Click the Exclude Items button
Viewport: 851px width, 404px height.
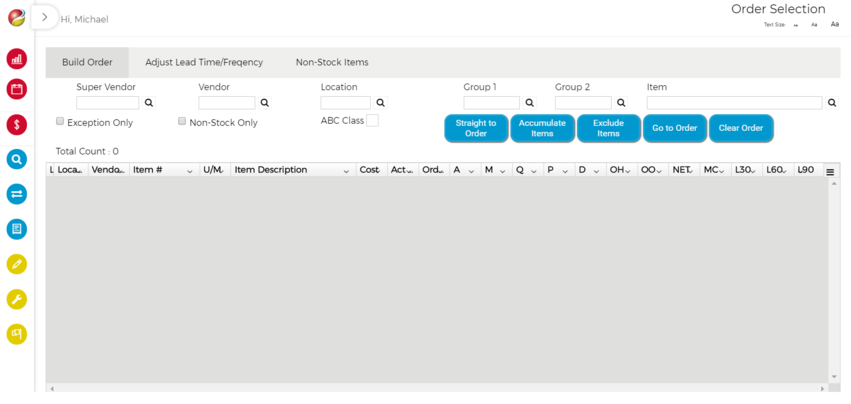point(608,129)
